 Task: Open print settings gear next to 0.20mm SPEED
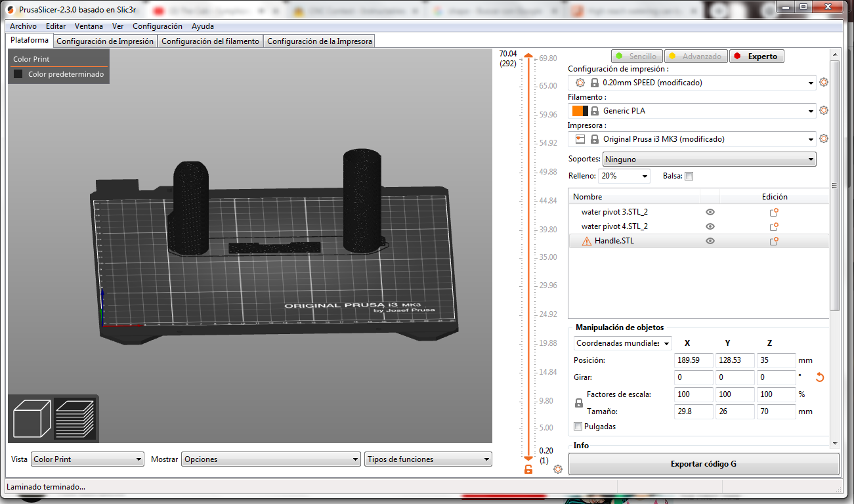[x=824, y=83]
